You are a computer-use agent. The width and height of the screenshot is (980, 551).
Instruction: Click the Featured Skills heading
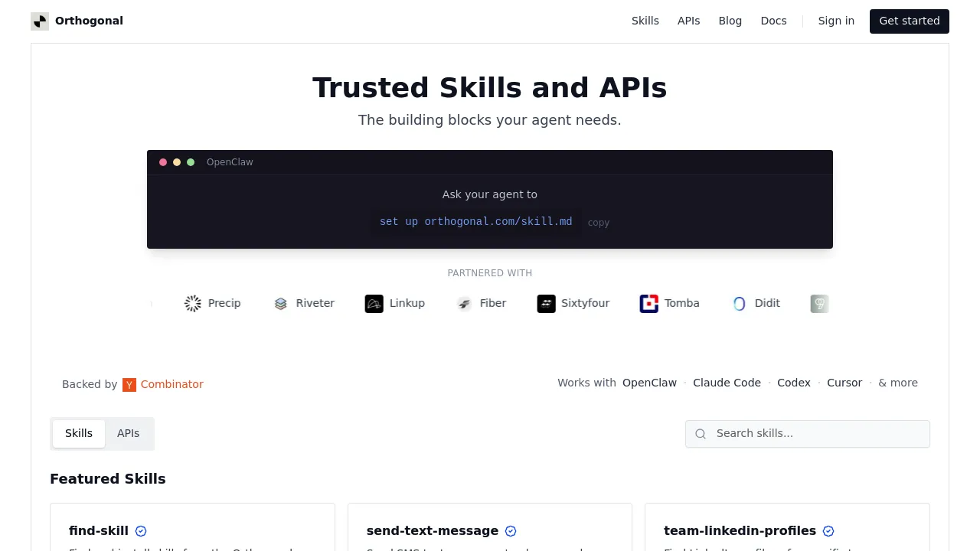point(108,479)
